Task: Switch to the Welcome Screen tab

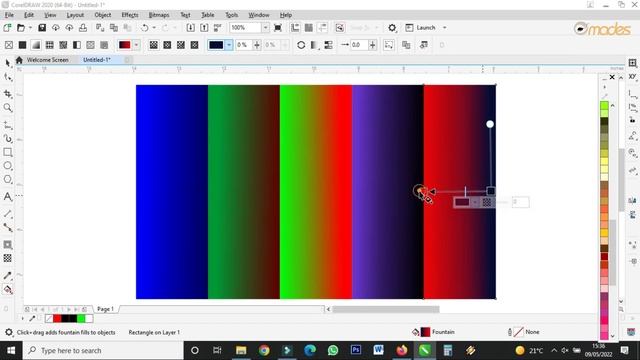Action: pos(47,60)
